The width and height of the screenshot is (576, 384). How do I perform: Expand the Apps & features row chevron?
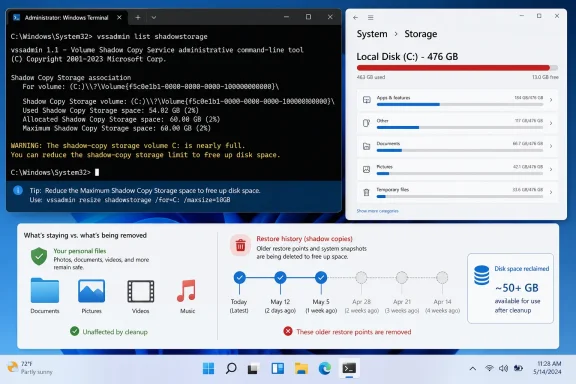(551, 100)
